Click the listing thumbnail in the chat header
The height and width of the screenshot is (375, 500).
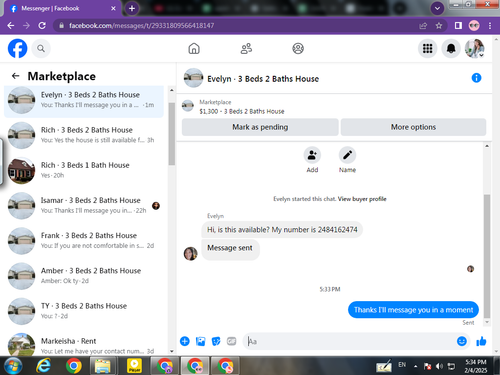click(193, 78)
